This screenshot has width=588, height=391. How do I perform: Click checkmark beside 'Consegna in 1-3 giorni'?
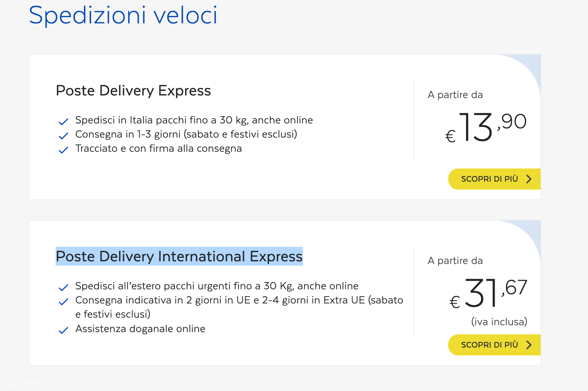click(x=63, y=136)
